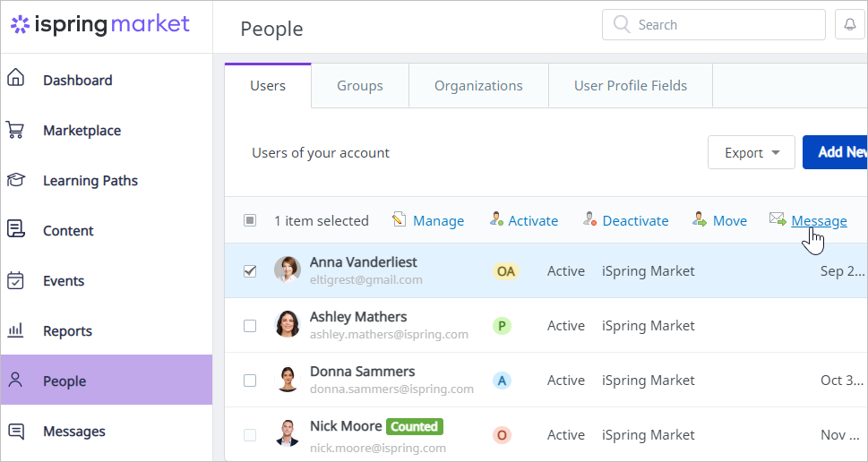Open Ashley Mathers' name
Image resolution: width=868 pixels, height=462 pixels.
(x=358, y=316)
